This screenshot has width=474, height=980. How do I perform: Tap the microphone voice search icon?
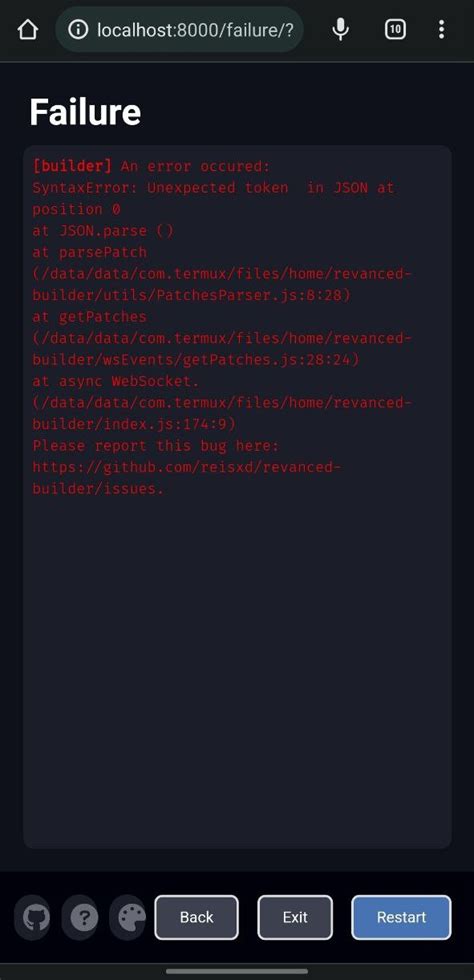tap(341, 29)
